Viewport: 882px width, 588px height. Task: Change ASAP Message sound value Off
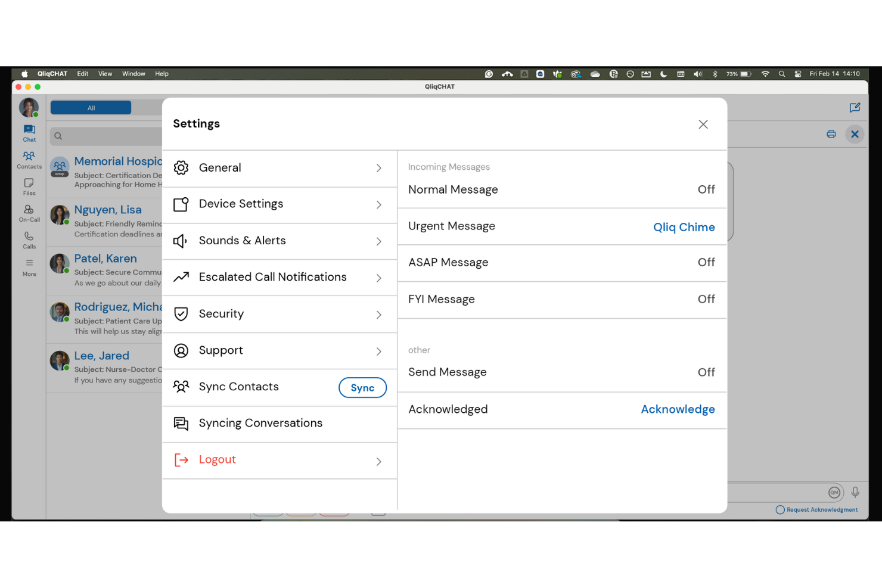[x=706, y=262]
